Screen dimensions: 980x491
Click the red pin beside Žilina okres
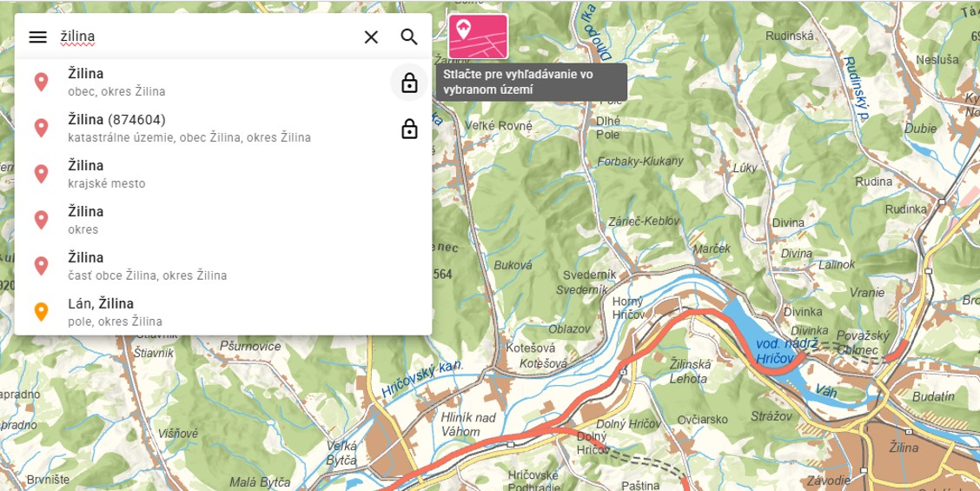point(41,220)
